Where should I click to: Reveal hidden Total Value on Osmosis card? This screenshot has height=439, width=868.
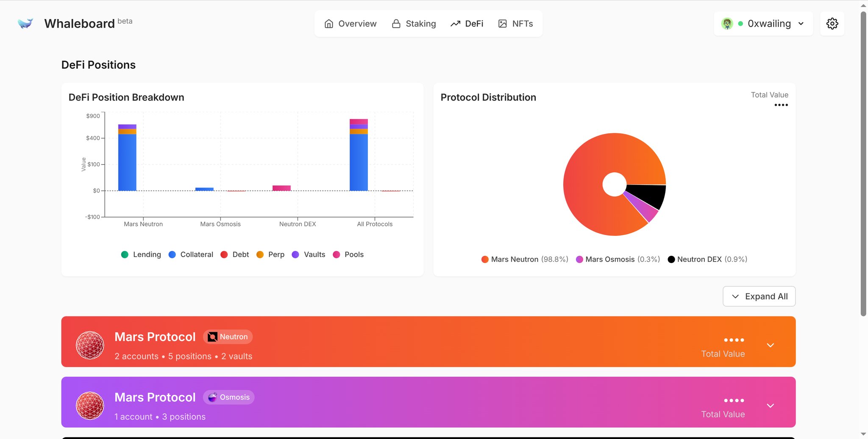tap(734, 400)
